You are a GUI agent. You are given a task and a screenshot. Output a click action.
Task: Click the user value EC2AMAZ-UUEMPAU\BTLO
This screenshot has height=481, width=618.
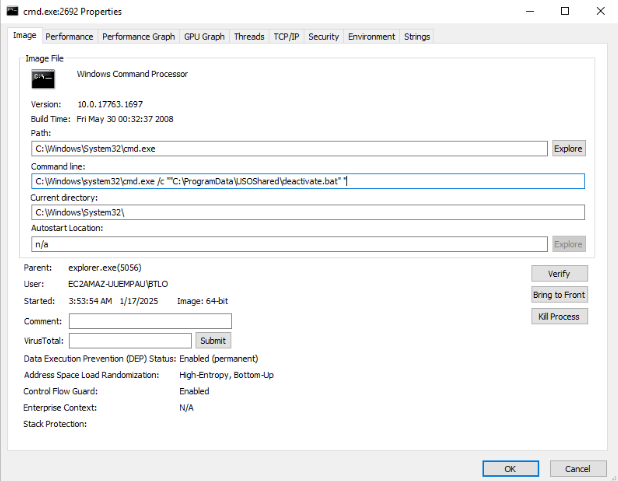coord(118,284)
